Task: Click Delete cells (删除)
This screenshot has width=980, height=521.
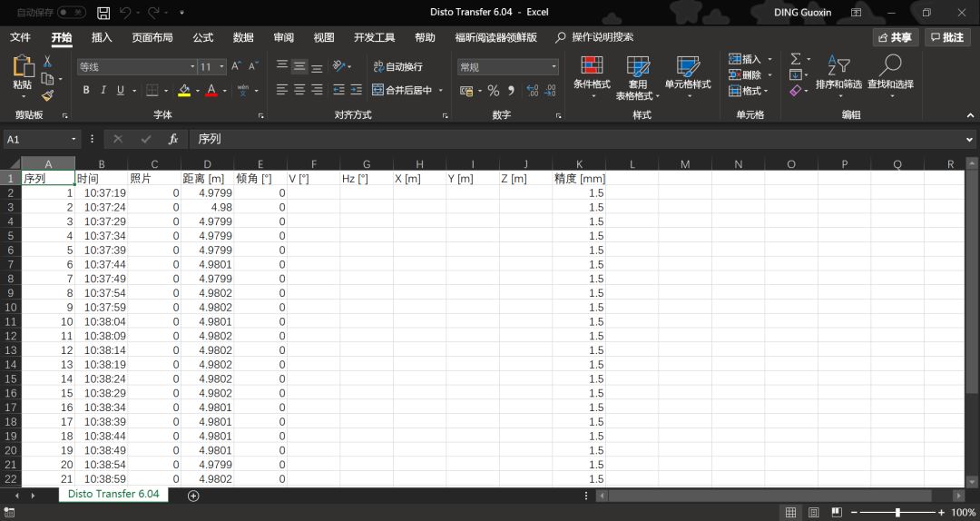Action: (745, 75)
